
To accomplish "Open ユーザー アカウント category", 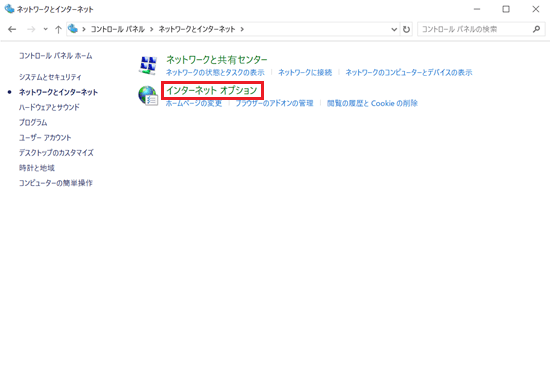I will (45, 138).
